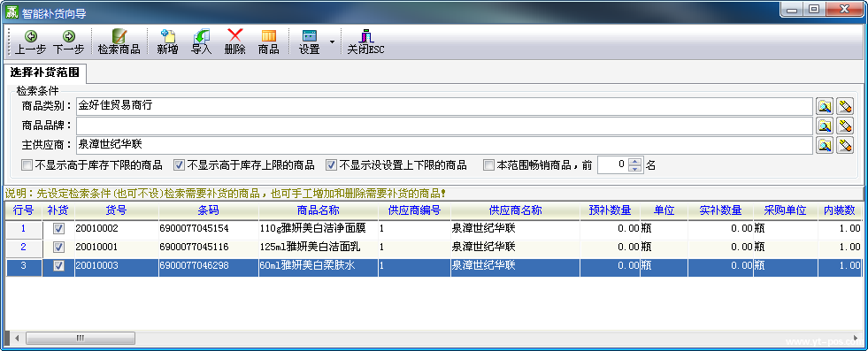Screen dimensions: 868x351
Task: Click 内装数 column header
Action: pyautogui.click(x=840, y=210)
